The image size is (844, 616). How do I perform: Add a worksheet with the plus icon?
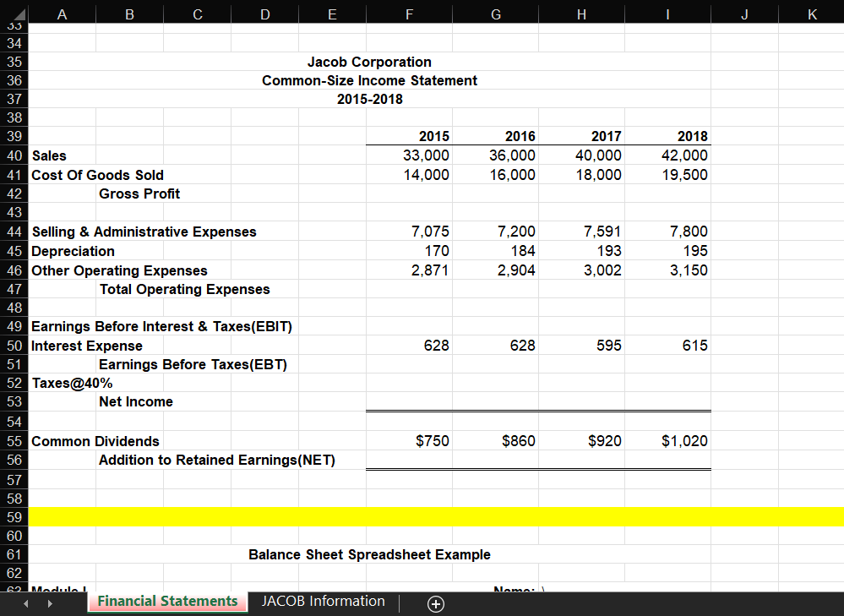coord(436,604)
